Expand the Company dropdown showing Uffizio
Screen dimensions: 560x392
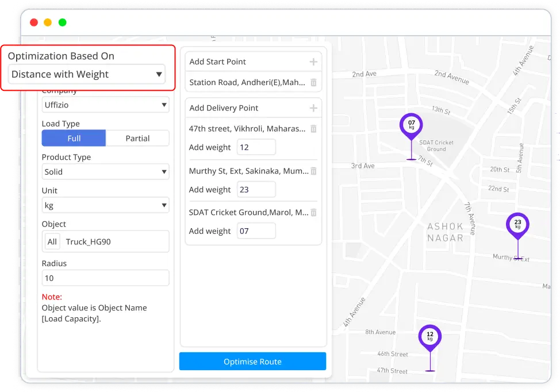[105, 105]
